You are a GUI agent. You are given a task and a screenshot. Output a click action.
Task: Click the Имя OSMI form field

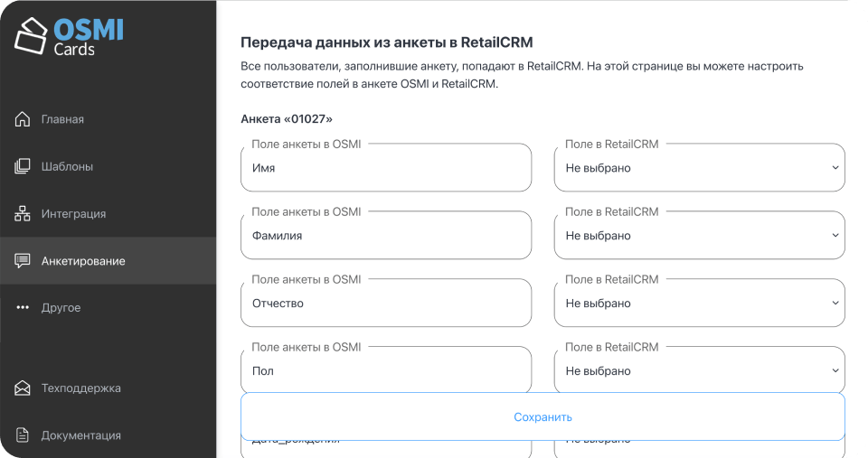[386, 168]
